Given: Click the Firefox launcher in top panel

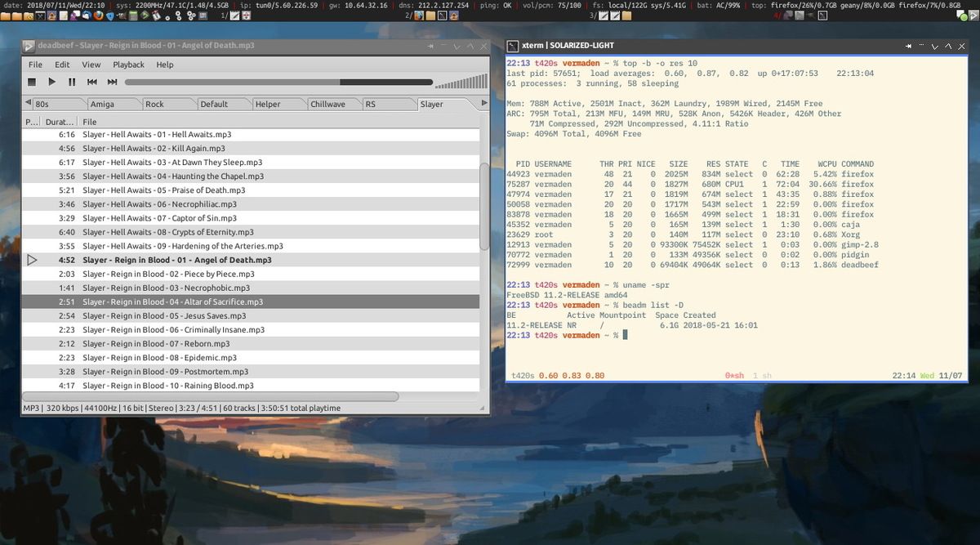Looking at the screenshot, I should (99, 16).
